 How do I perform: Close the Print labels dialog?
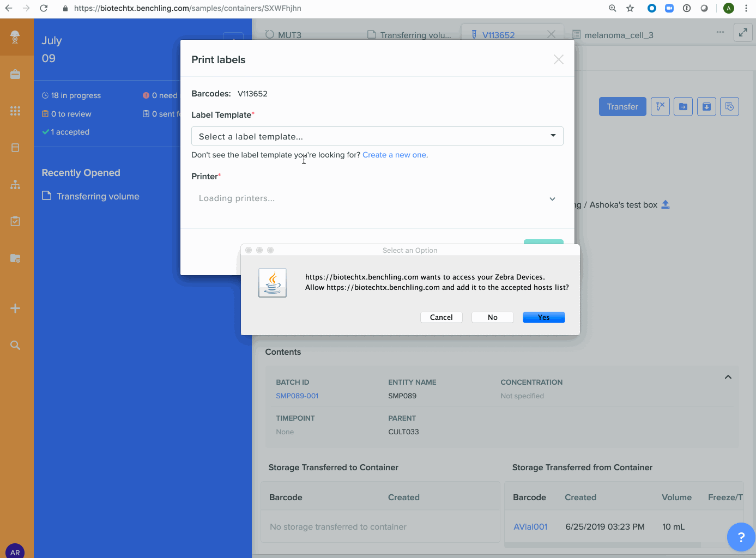(x=558, y=59)
